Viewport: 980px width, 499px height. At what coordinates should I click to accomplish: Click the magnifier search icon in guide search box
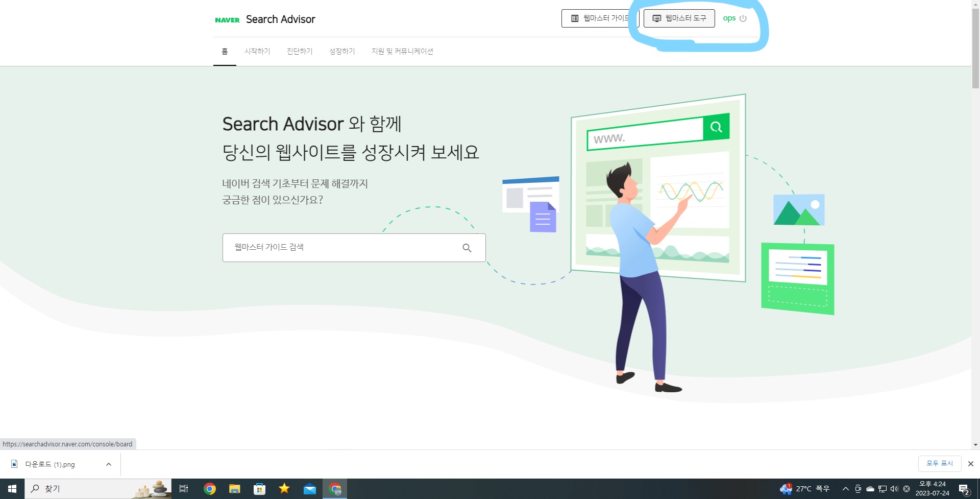[x=467, y=248]
